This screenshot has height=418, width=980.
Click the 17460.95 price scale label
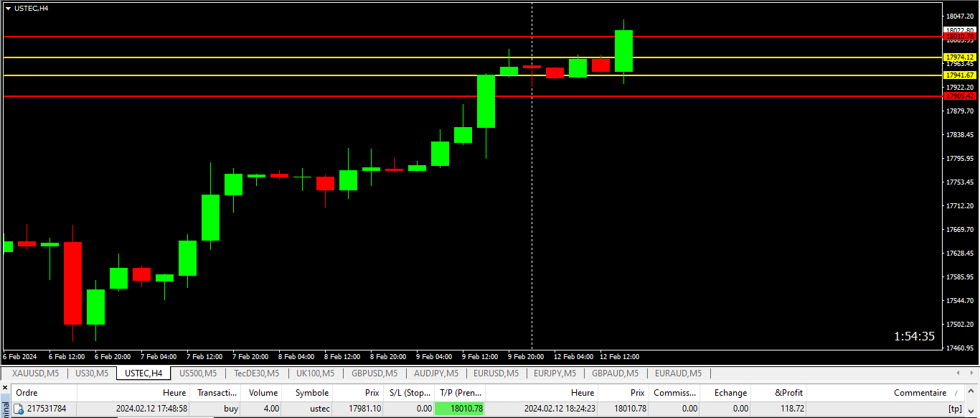[960, 348]
